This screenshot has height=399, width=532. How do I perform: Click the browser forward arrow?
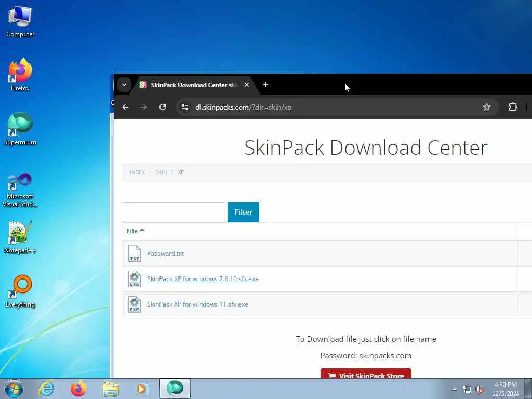click(x=144, y=107)
